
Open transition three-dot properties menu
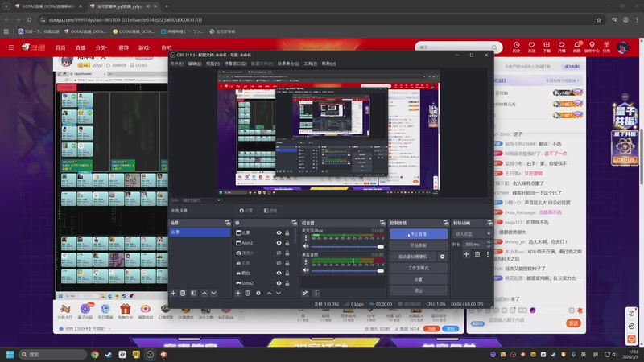[488, 254]
